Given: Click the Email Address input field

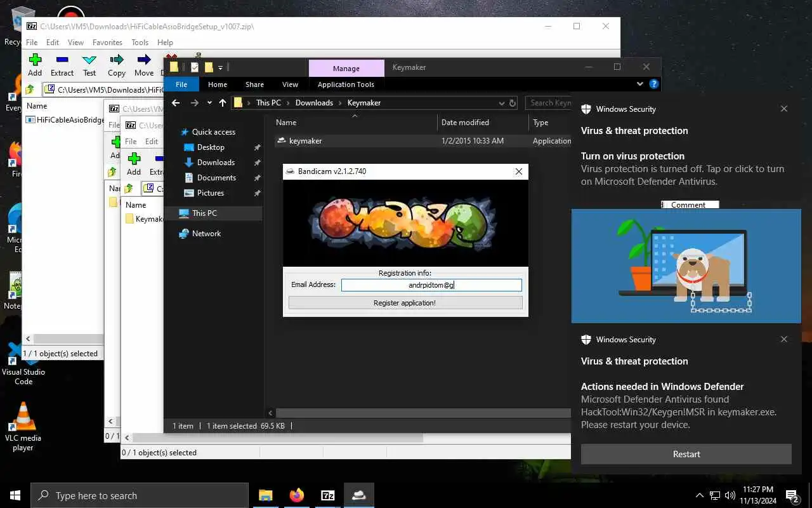Looking at the screenshot, I should point(431,285).
